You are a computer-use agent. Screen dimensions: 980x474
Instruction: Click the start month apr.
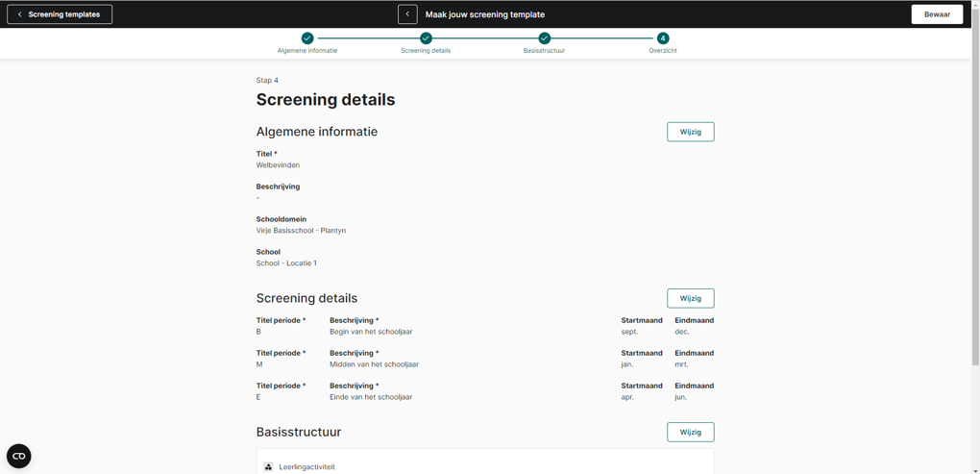(627, 397)
